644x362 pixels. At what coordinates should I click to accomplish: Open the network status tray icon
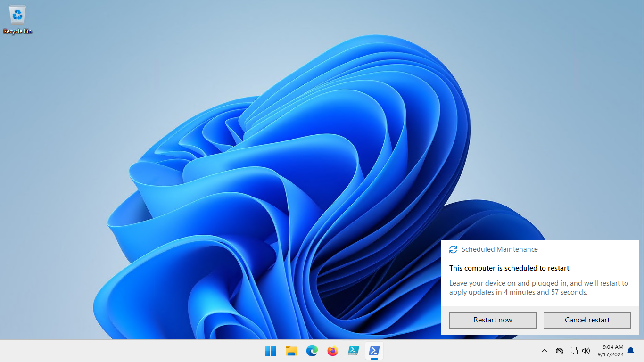tap(574, 351)
